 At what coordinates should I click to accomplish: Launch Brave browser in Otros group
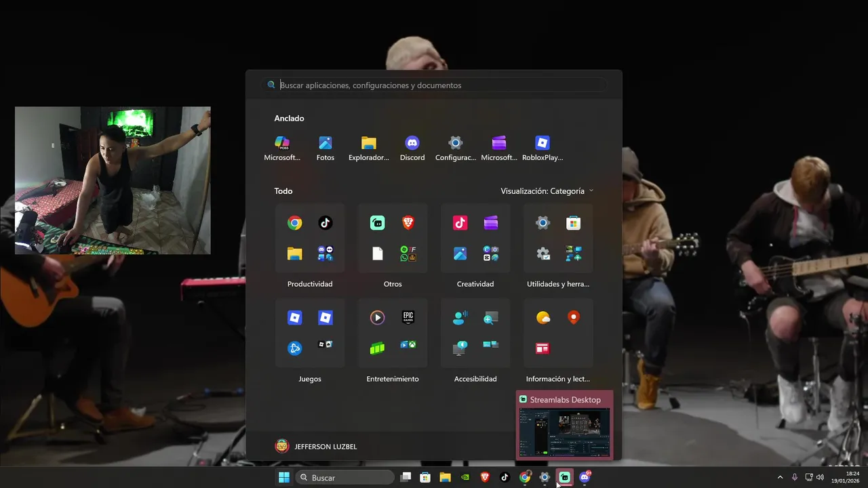click(408, 223)
